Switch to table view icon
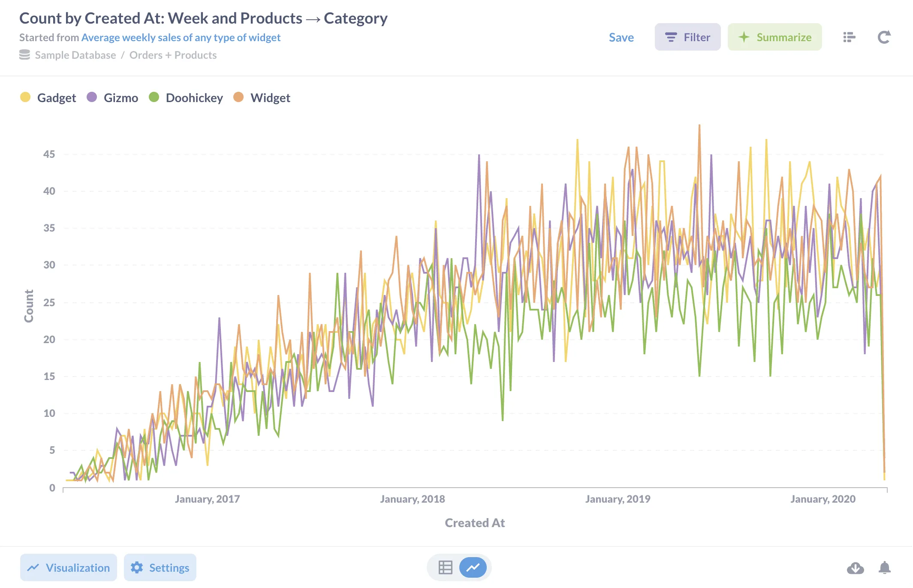Viewport: 913px width, 588px height. (445, 567)
